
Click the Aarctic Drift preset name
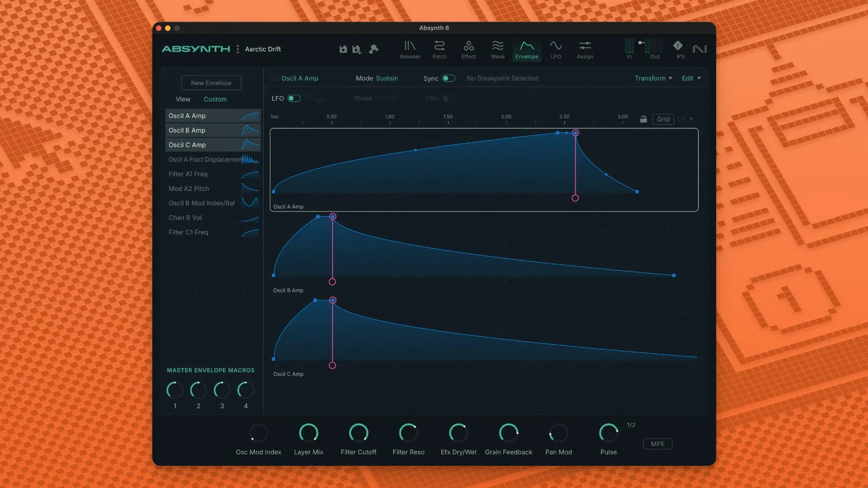(263, 49)
